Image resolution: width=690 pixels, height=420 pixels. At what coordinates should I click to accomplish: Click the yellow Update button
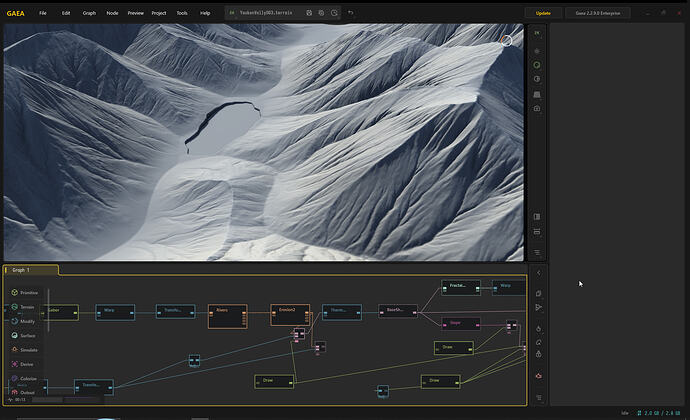coord(543,13)
